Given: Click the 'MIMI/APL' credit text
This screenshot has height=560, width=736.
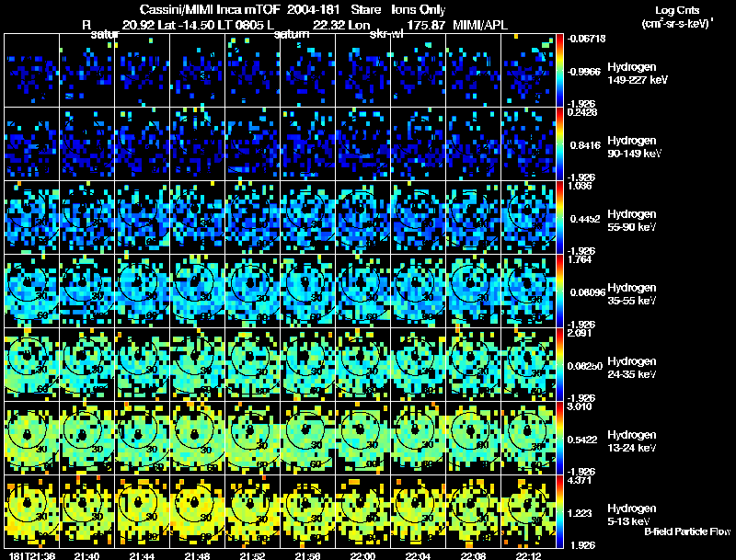Looking at the screenshot, I should pyautogui.click(x=480, y=25).
